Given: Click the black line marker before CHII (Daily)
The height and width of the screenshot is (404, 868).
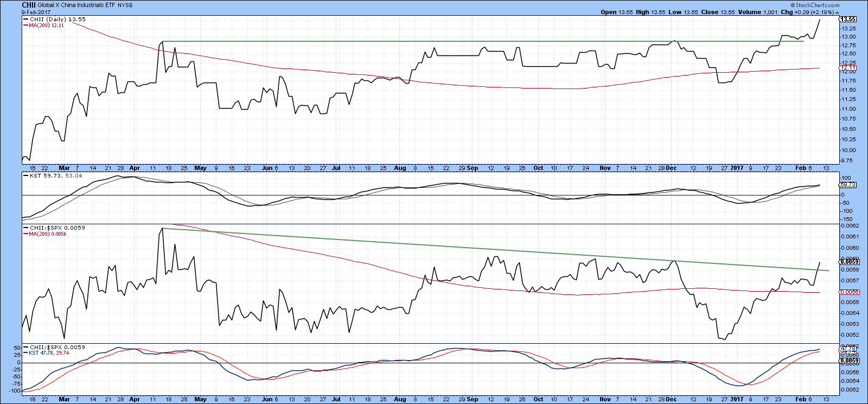Looking at the screenshot, I should point(25,20).
